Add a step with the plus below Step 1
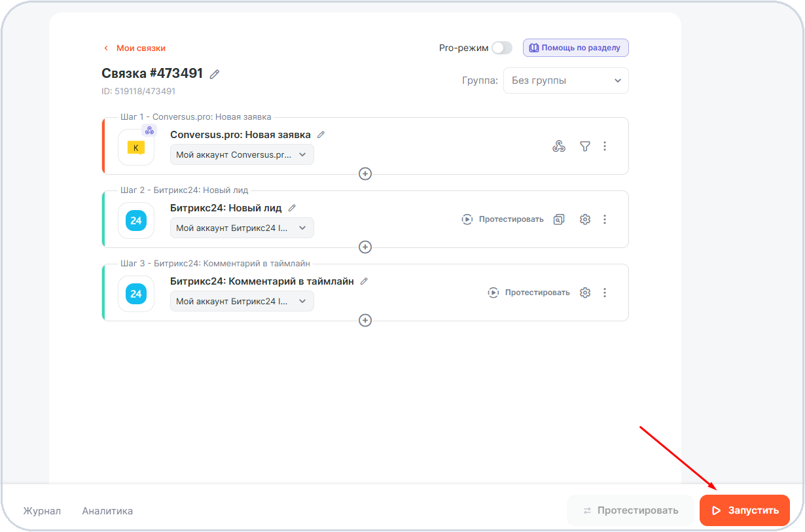The width and height of the screenshot is (805, 532). click(365, 174)
